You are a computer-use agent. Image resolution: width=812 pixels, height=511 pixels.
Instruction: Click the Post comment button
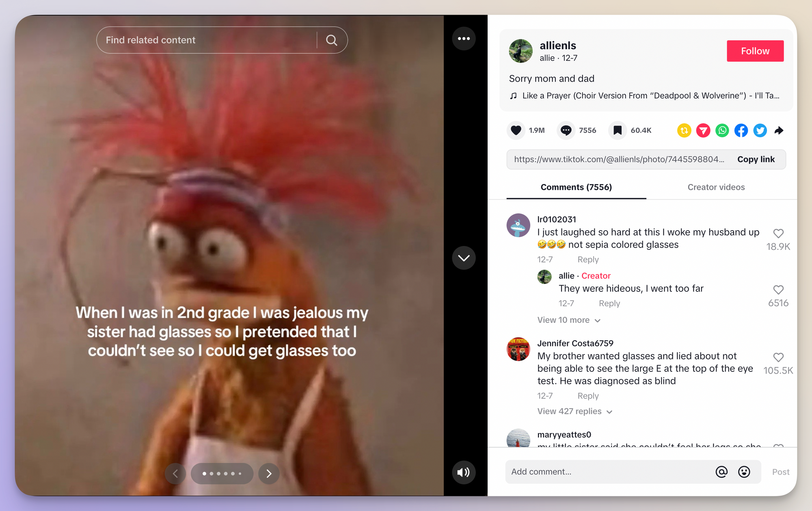coord(781,472)
